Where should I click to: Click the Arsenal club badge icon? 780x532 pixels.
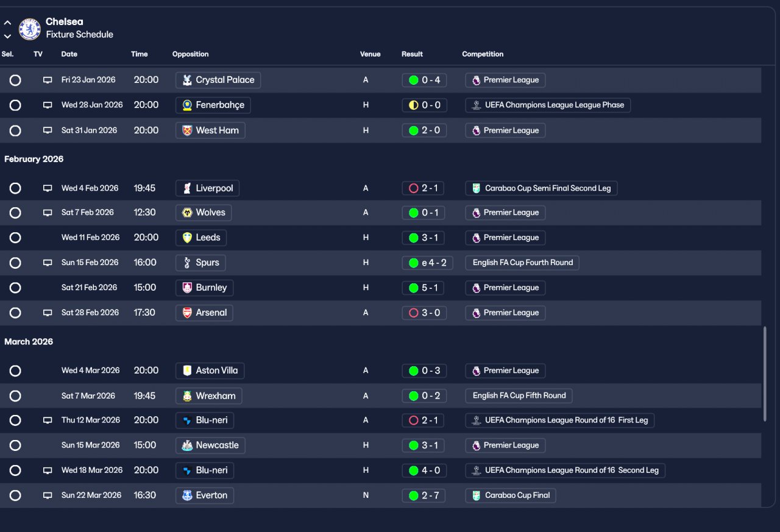(187, 313)
